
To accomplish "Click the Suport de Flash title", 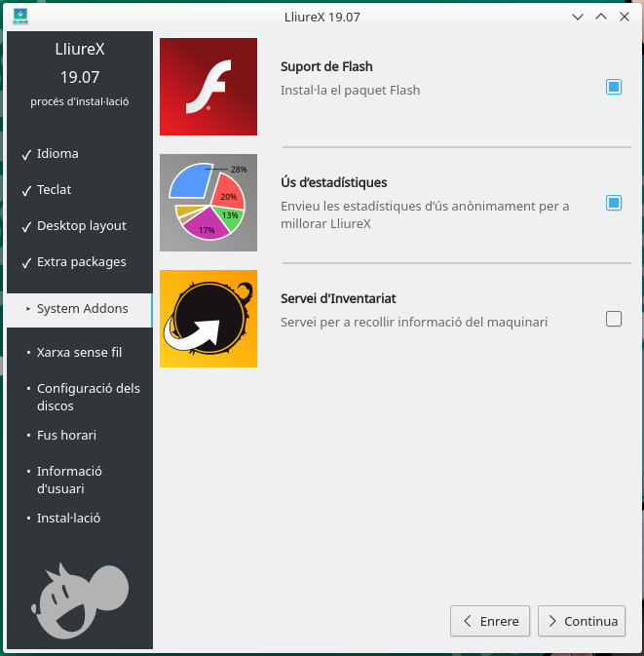I will pos(326,66).
